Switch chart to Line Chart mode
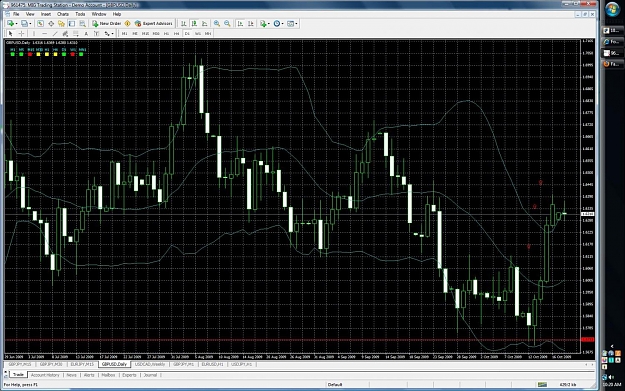 point(204,24)
